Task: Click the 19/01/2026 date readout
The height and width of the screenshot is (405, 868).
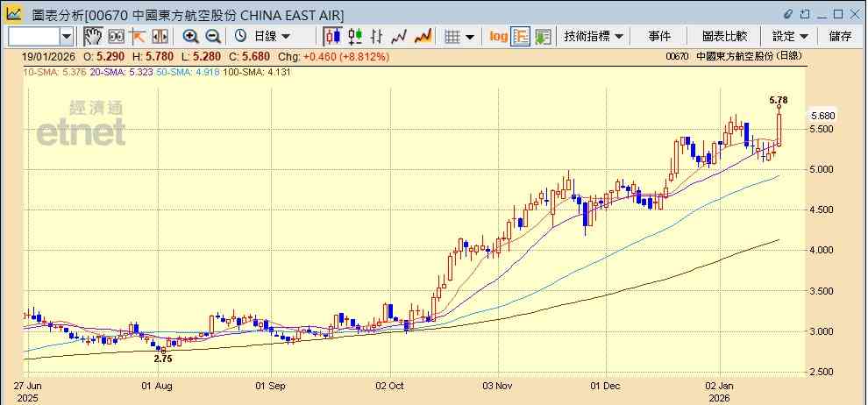Action: [47, 56]
